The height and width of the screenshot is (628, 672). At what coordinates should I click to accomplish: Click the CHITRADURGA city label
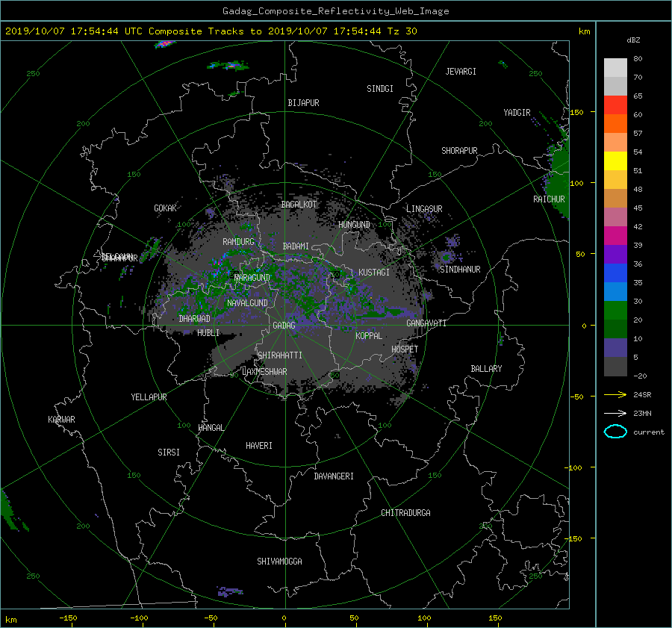405,513
